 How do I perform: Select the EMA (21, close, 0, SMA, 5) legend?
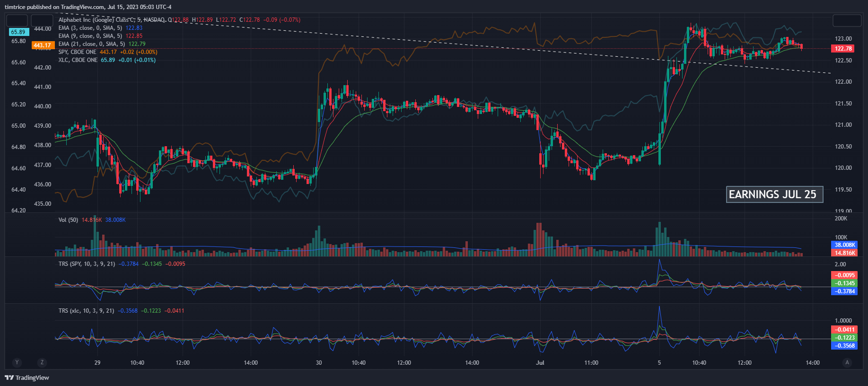click(91, 44)
